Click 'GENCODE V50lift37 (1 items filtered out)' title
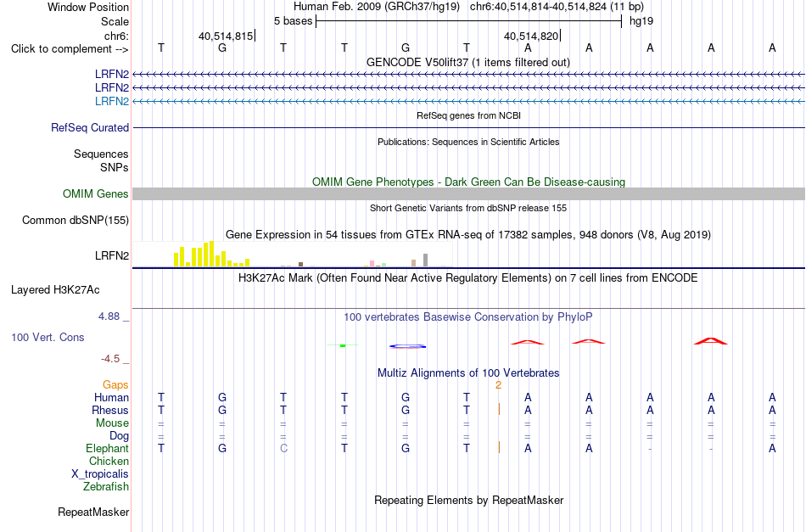This screenshot has width=806, height=532. pos(468,62)
